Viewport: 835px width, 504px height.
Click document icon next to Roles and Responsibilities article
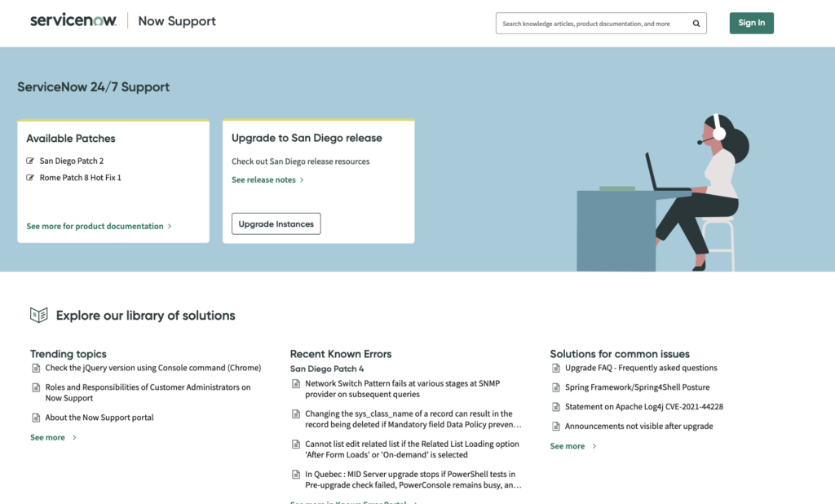36,387
